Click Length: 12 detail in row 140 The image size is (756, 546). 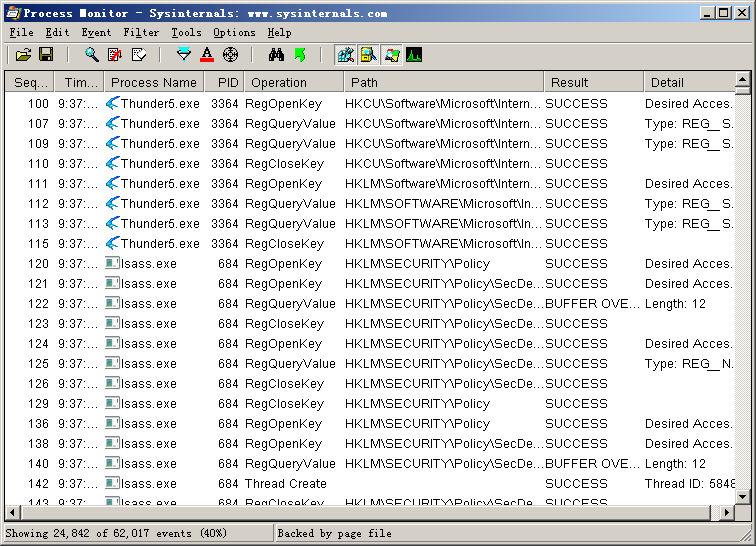click(675, 464)
